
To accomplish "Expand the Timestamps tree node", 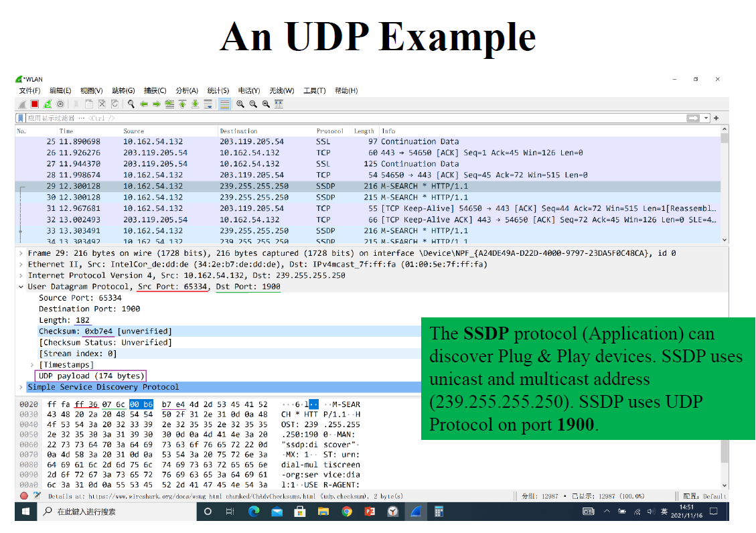I will point(32,365).
